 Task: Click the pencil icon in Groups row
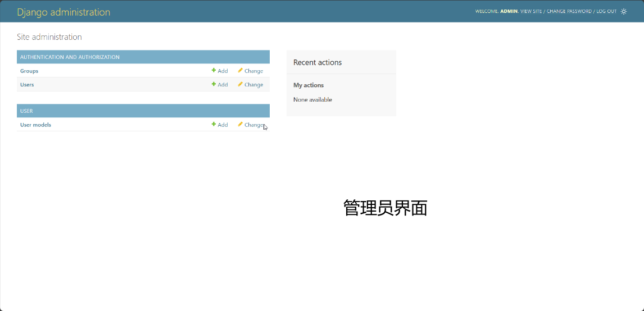(x=241, y=71)
